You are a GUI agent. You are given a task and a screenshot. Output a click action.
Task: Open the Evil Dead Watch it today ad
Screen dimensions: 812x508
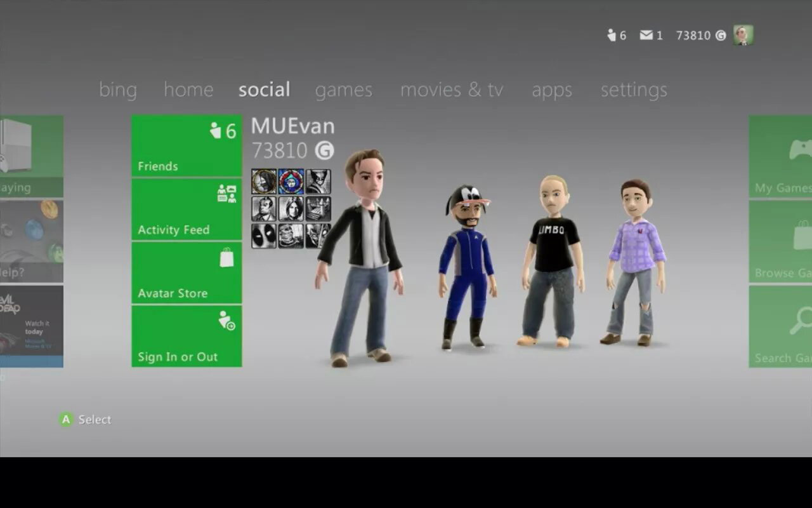click(32, 326)
